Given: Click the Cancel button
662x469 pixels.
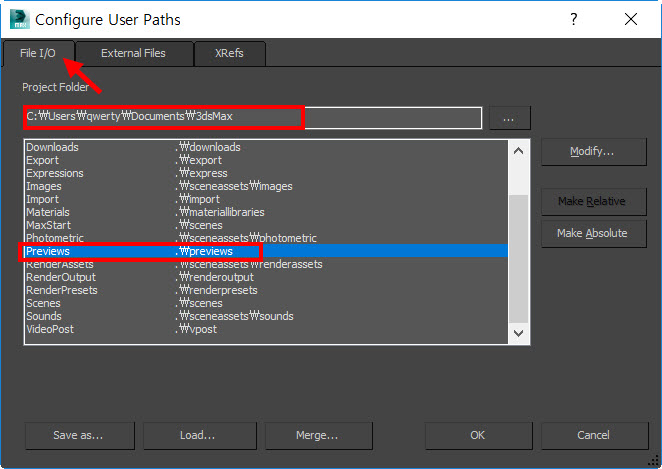Looking at the screenshot, I should tap(594, 435).
